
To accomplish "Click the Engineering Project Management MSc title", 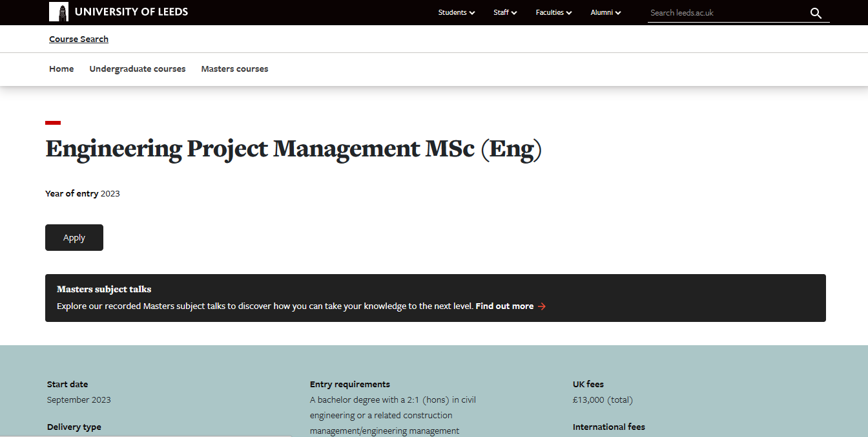I will (x=293, y=149).
